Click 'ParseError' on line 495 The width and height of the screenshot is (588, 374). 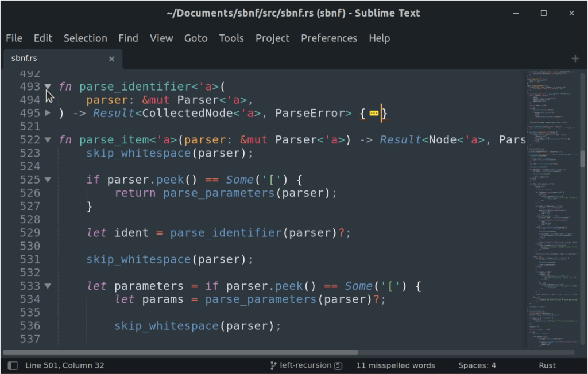(x=310, y=113)
